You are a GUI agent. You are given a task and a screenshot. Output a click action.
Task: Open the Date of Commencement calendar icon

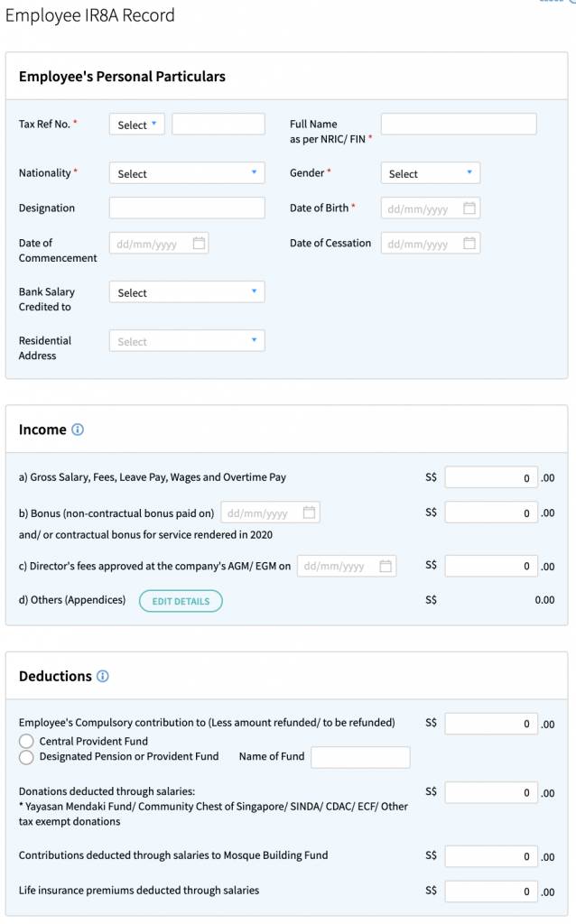(199, 244)
